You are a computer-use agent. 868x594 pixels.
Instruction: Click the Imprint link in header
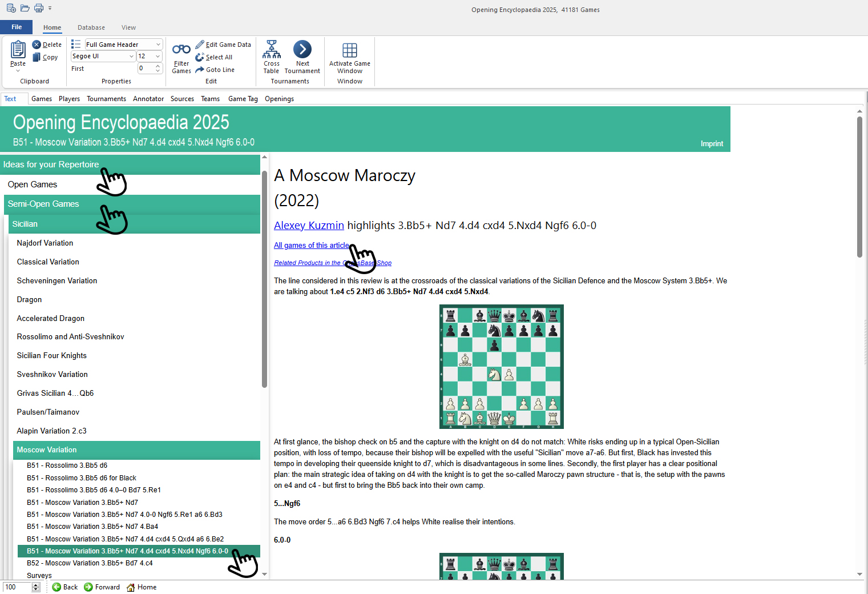(x=712, y=144)
